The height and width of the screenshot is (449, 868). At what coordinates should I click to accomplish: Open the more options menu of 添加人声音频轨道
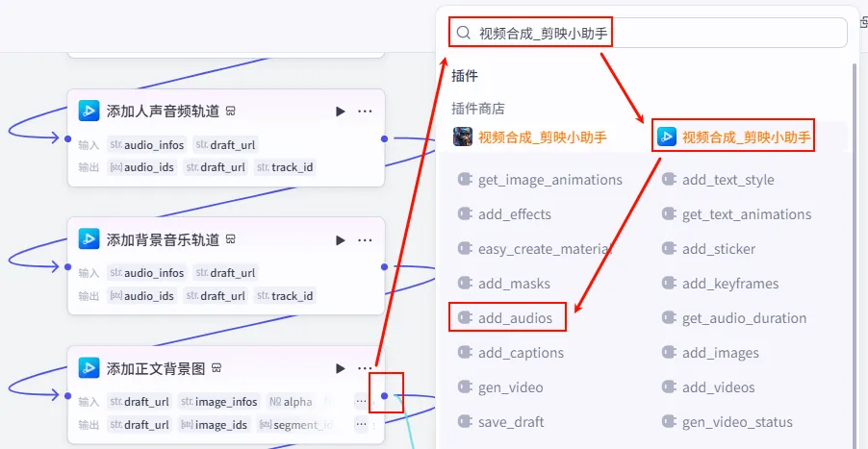point(365,112)
